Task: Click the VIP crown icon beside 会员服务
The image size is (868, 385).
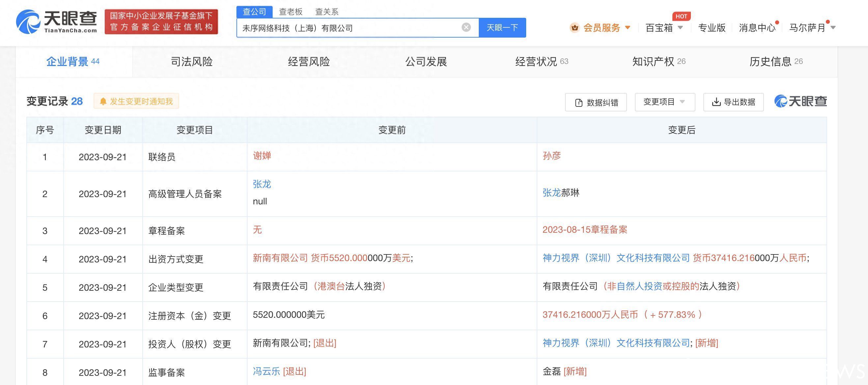Action: pyautogui.click(x=575, y=28)
